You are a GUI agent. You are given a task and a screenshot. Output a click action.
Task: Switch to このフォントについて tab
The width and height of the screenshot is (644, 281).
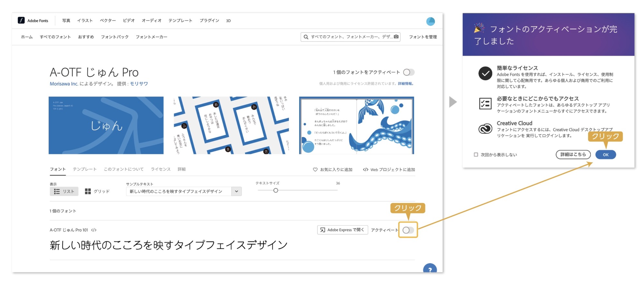coord(124,170)
